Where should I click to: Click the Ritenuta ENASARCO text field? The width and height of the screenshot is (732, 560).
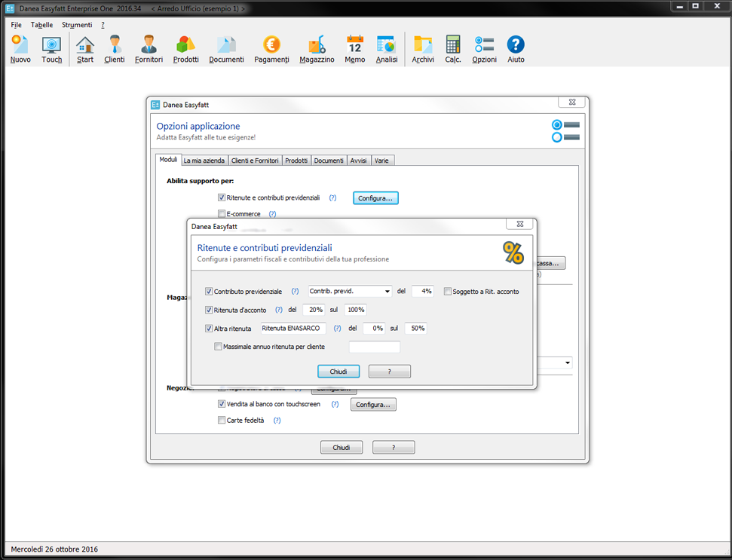click(293, 329)
